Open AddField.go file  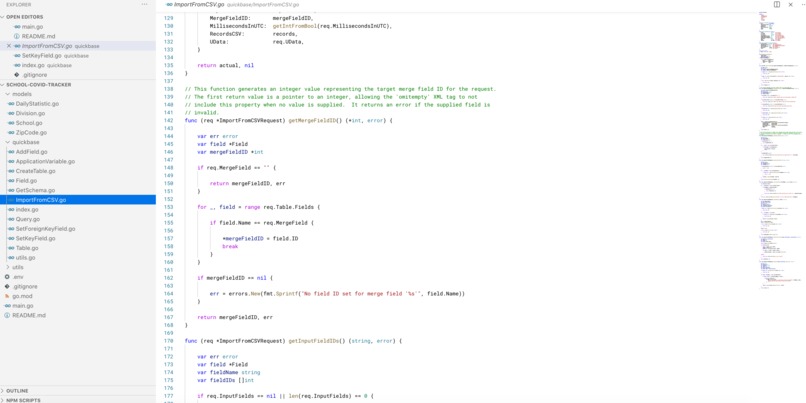point(31,152)
